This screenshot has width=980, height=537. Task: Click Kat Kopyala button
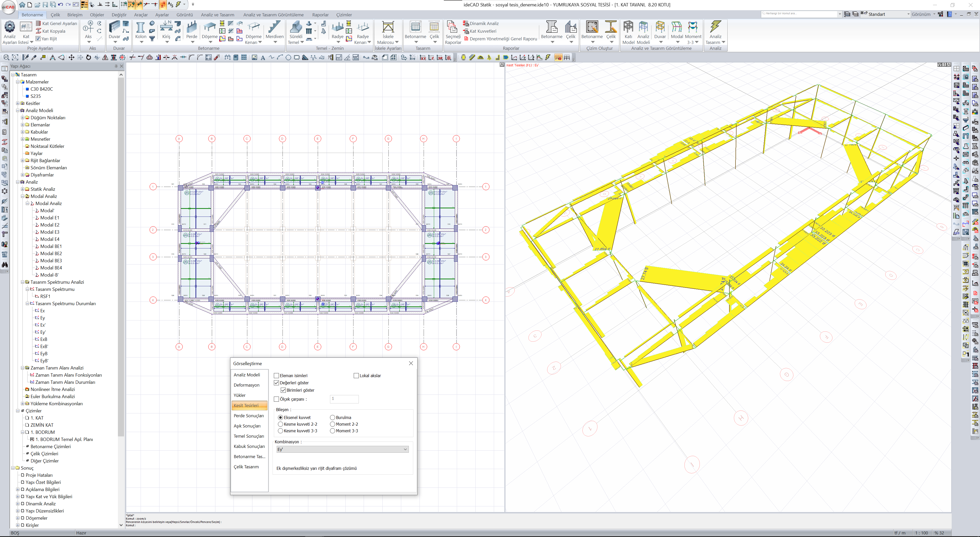click(x=51, y=31)
